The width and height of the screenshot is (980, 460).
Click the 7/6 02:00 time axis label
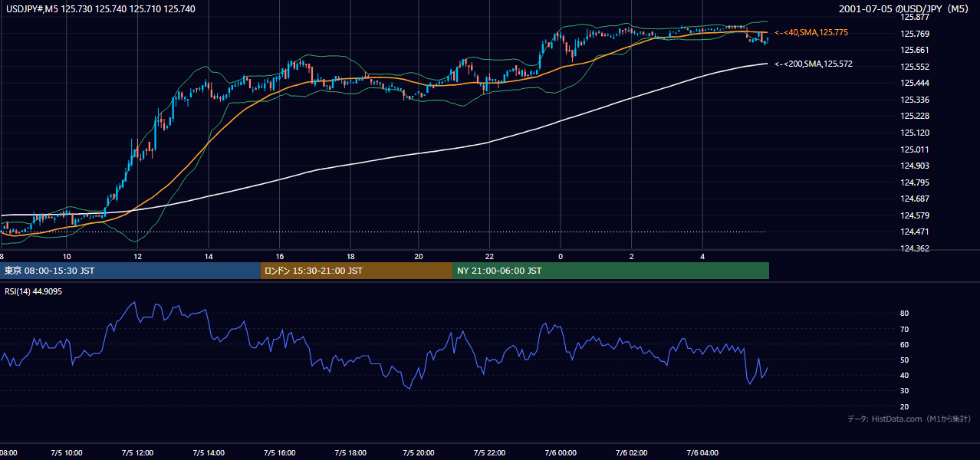631,453
